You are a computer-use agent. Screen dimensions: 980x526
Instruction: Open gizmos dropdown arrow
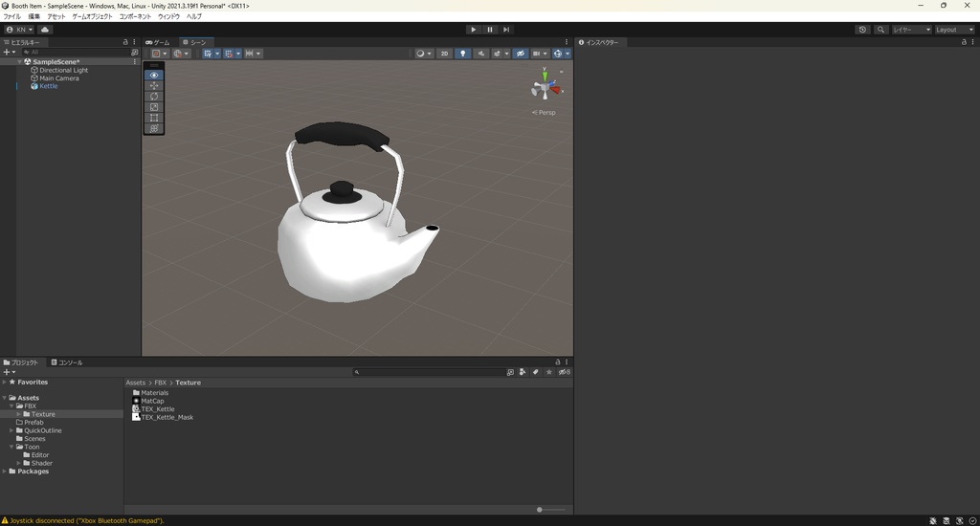568,54
